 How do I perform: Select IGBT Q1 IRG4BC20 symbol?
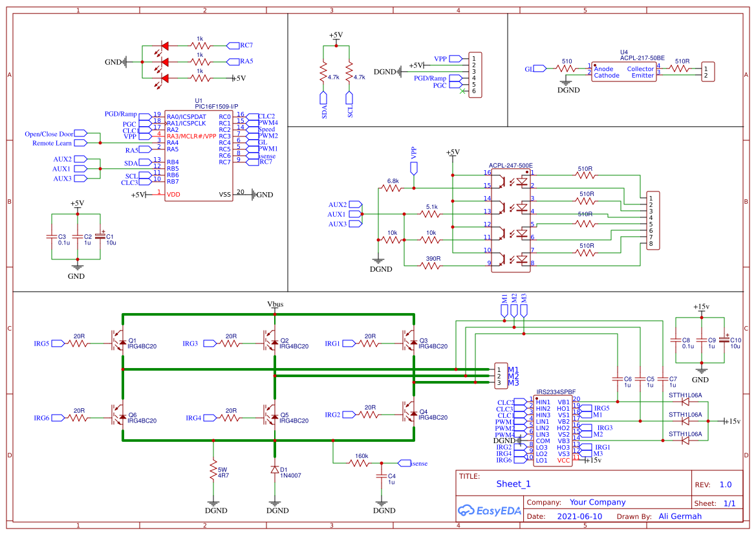(x=116, y=341)
